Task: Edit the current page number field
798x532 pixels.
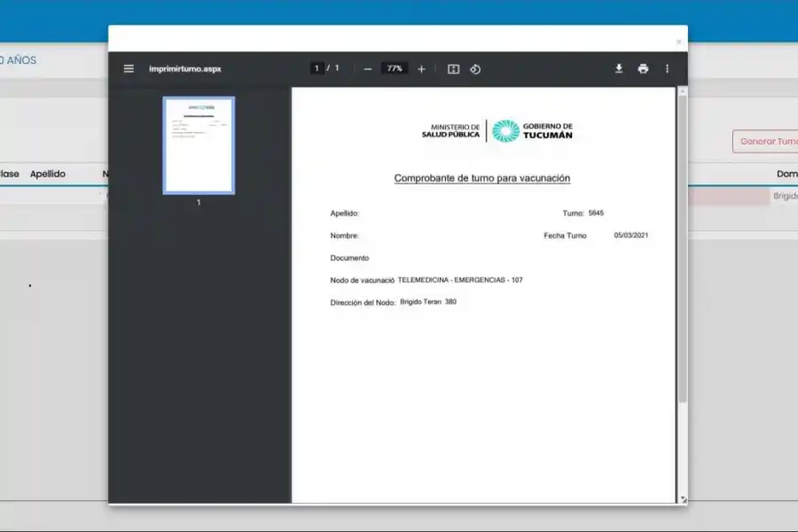Action: click(316, 68)
